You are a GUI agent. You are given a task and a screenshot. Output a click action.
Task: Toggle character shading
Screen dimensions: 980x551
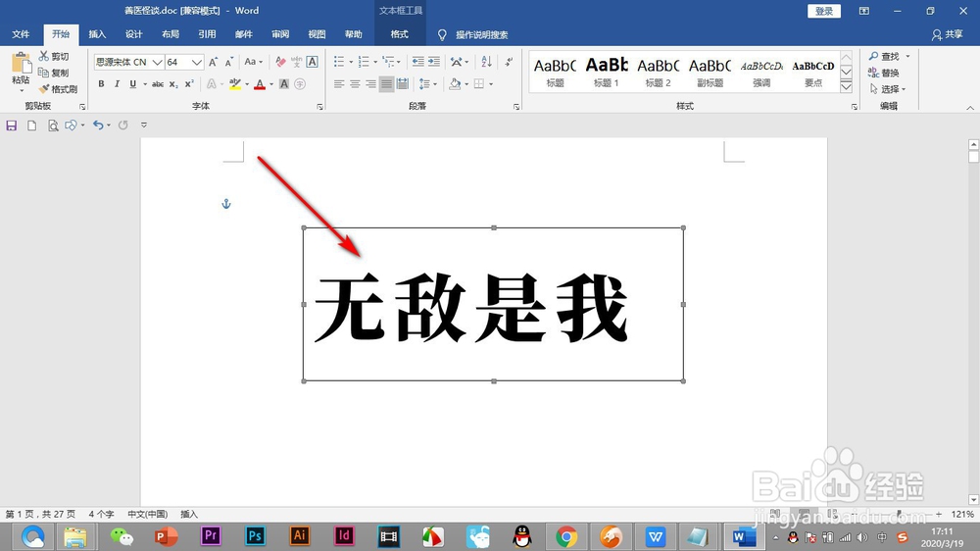pos(284,83)
